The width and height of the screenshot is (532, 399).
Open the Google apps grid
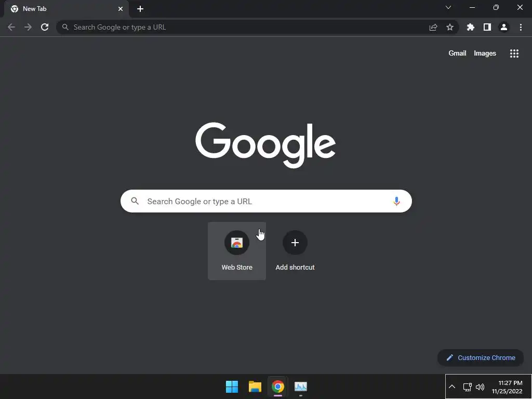coord(514,54)
